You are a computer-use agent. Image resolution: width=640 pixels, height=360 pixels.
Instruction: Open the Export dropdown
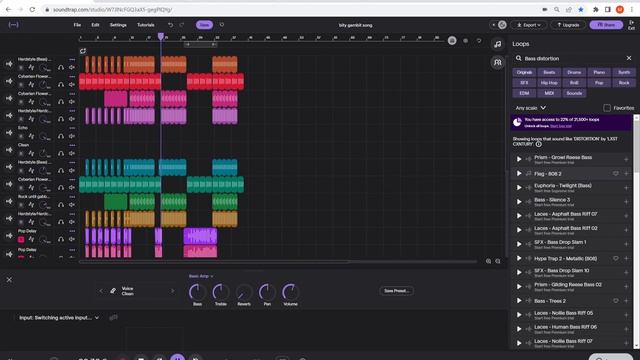(x=529, y=25)
